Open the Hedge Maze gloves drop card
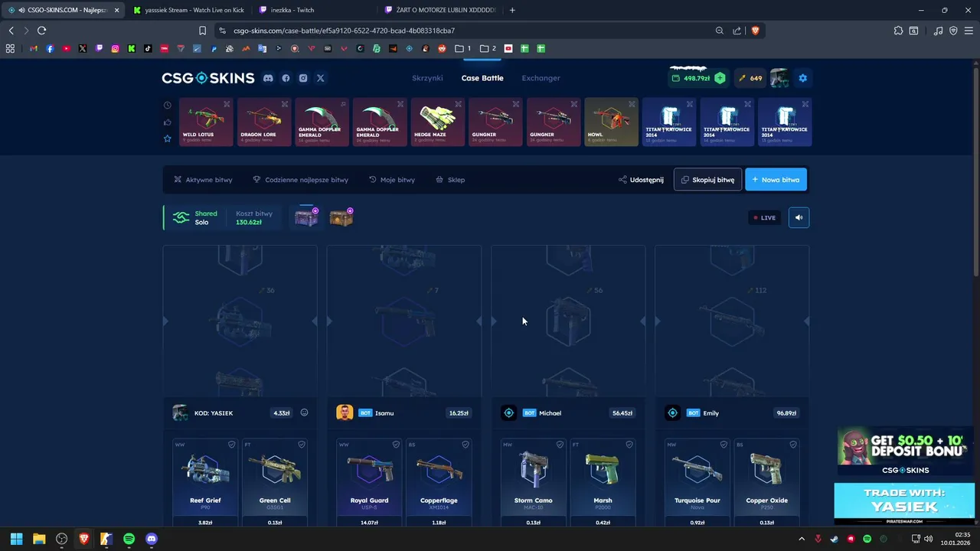The height and width of the screenshot is (551, 980). [x=438, y=122]
